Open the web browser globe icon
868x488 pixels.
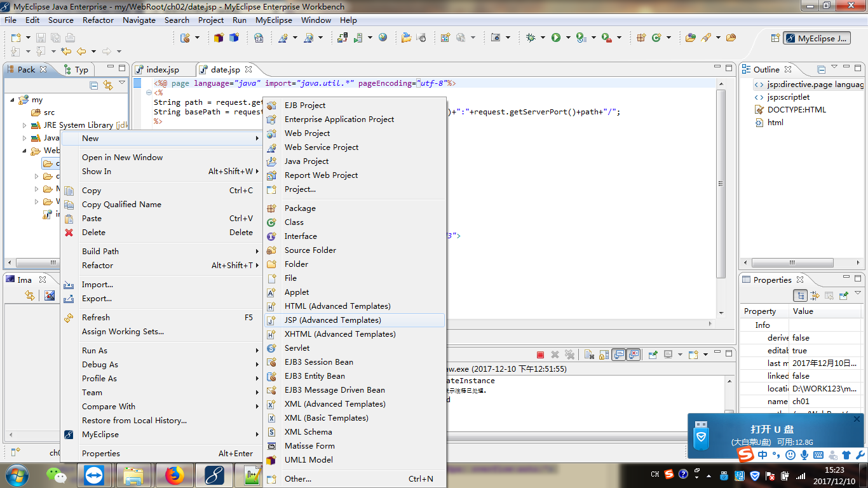(383, 38)
